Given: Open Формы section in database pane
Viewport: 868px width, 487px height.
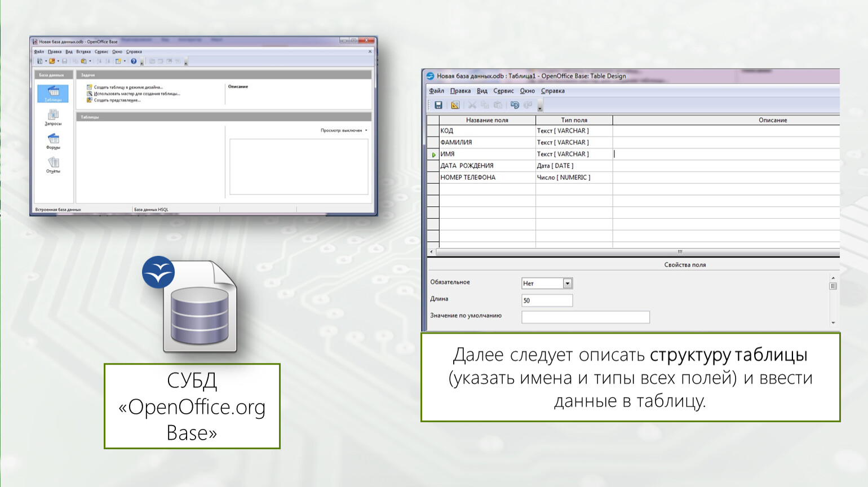Looking at the screenshot, I should [x=53, y=141].
